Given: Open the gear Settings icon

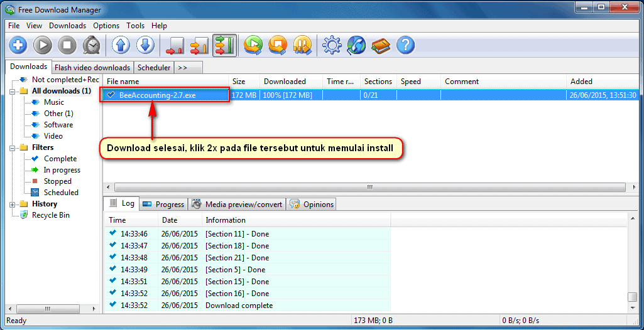Looking at the screenshot, I should click(332, 45).
